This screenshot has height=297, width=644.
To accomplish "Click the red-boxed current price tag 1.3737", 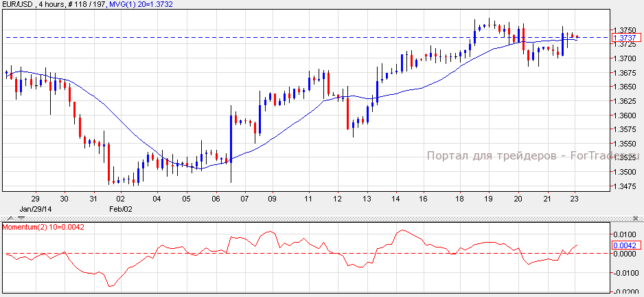I will pyautogui.click(x=626, y=37).
